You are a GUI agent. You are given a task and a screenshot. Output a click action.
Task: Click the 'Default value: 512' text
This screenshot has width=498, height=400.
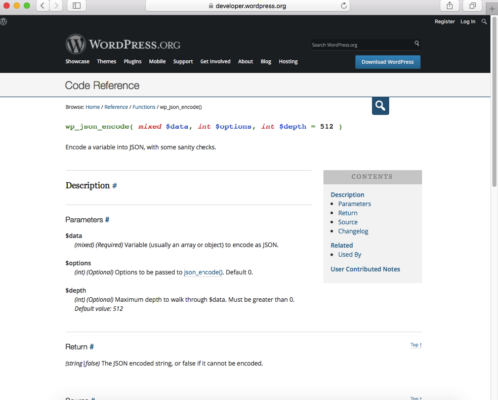pyautogui.click(x=99, y=309)
